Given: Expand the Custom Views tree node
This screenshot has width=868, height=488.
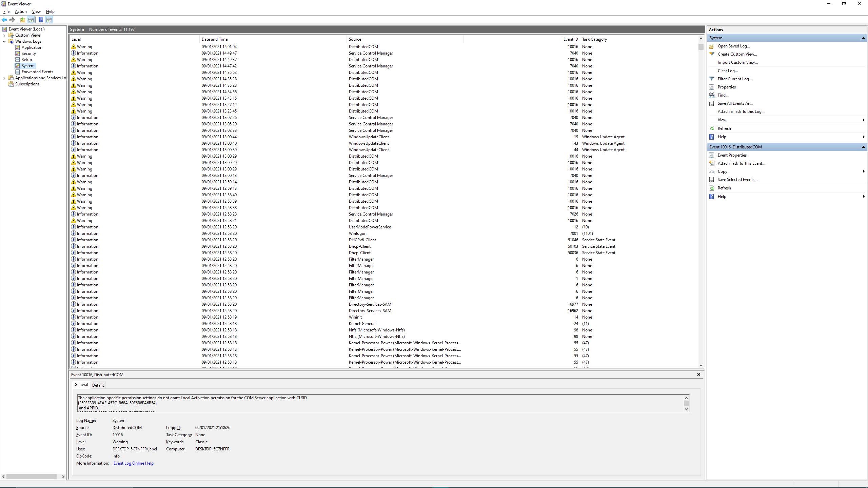Looking at the screenshot, I should pyautogui.click(x=4, y=35).
